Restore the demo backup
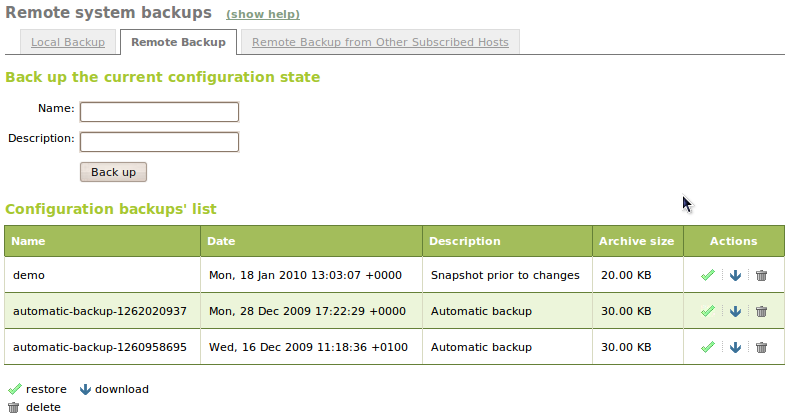 [708, 275]
